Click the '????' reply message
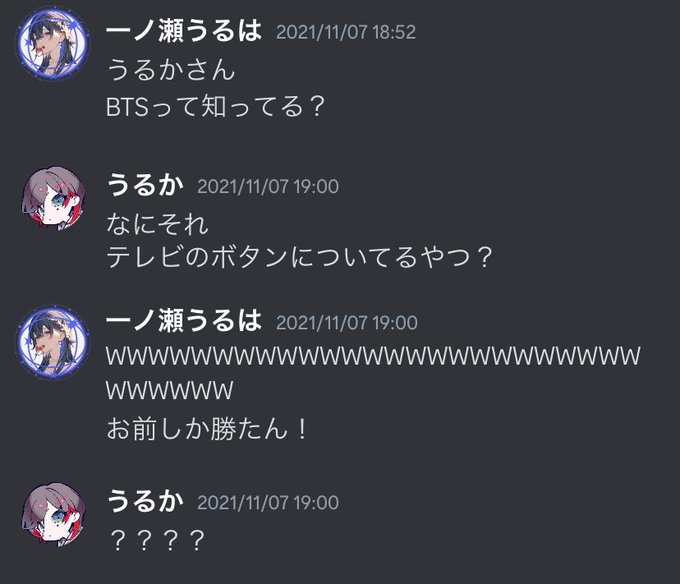The height and width of the screenshot is (584, 680). click(x=157, y=540)
